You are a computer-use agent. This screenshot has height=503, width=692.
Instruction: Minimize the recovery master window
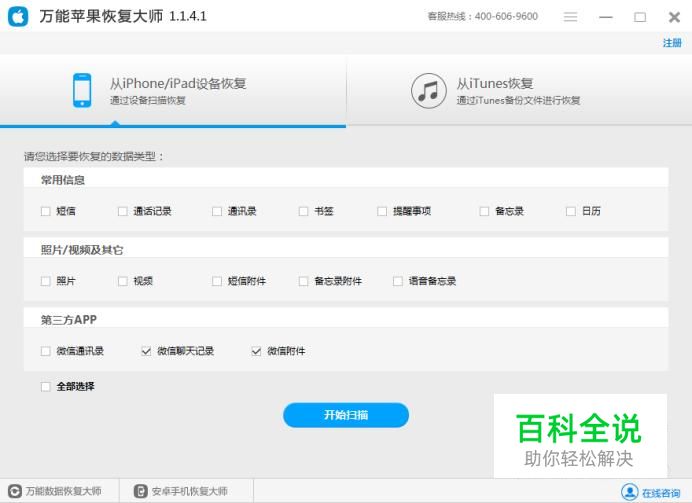[x=606, y=17]
